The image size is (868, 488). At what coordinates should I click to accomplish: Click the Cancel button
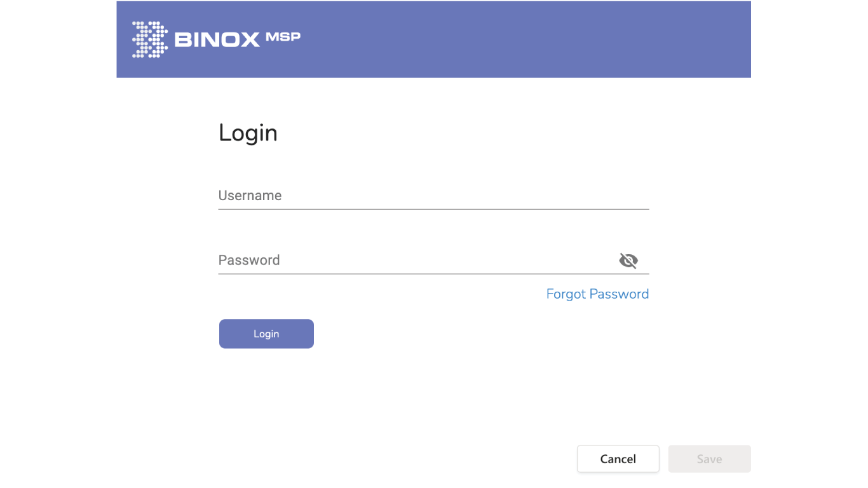click(618, 459)
